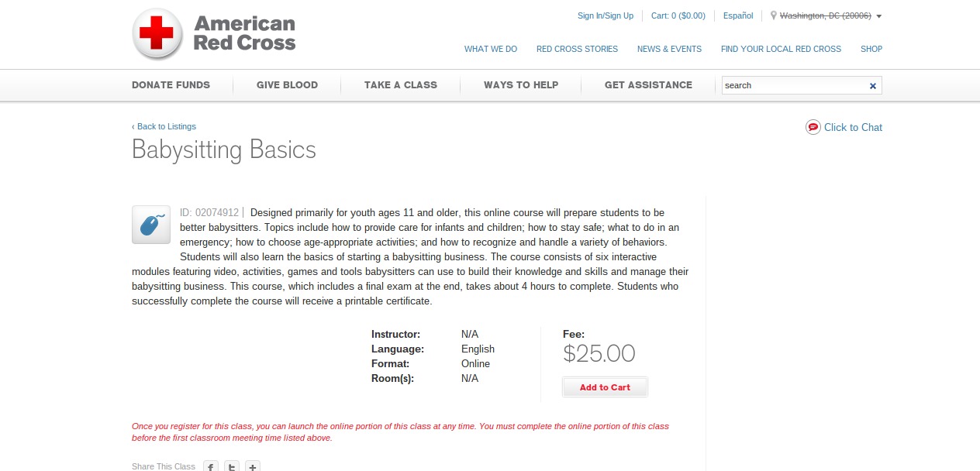Clear the search box with X icon
The image size is (980, 471).
pos(873,86)
